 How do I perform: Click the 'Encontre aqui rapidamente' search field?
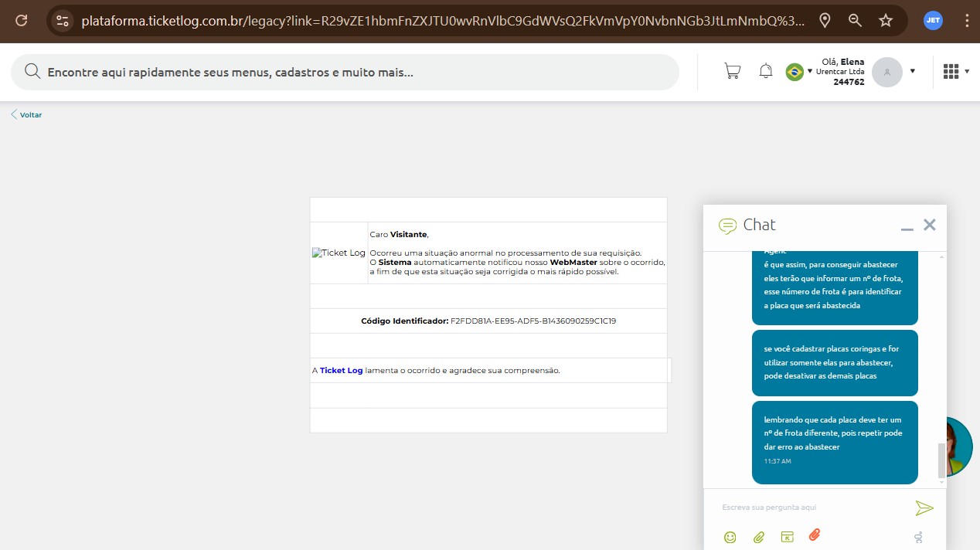(356, 73)
